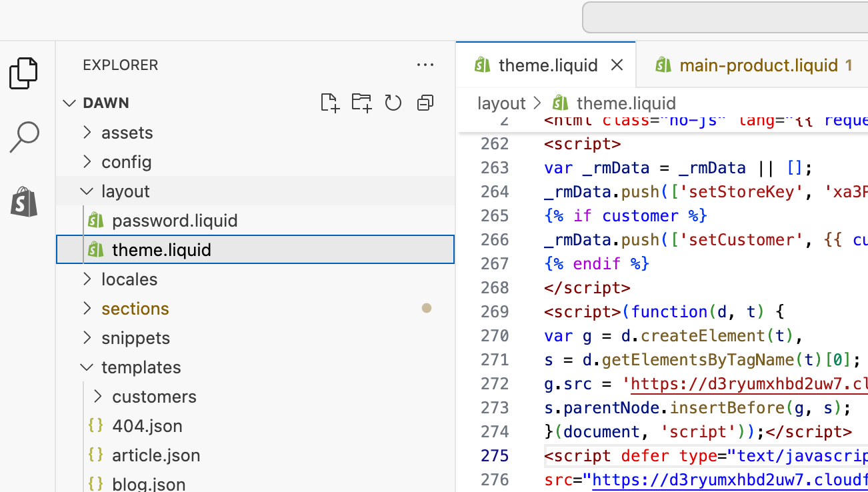Viewport: 868px width, 492px height.
Task: Click the JSON braces icon for 404.json
Action: click(96, 425)
